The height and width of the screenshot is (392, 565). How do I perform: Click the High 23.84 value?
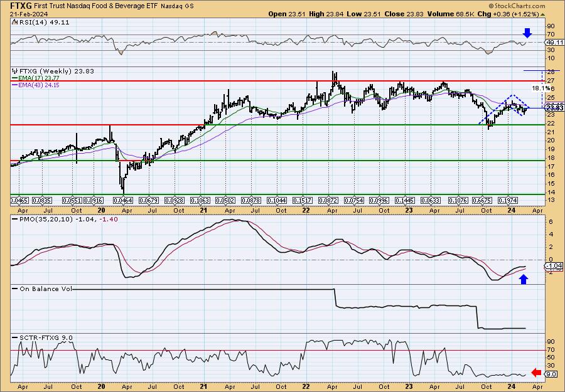click(326, 14)
